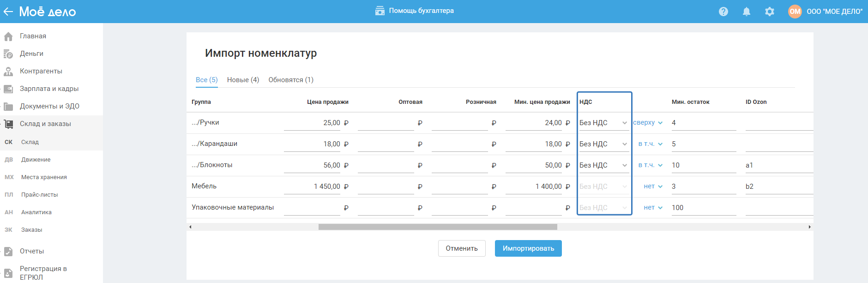Click the back arrow in the header
Screen dimensions: 868x283
(x=8, y=12)
